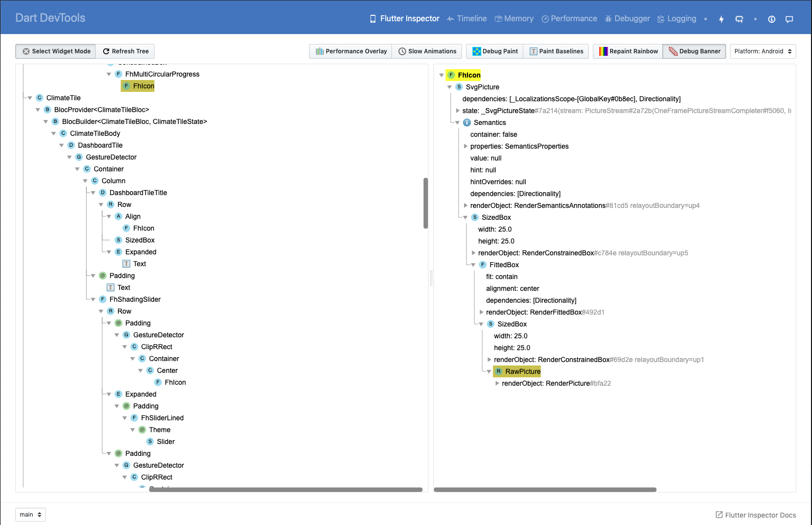
Task: Open the Platform: Android dropdown
Action: [x=763, y=51]
